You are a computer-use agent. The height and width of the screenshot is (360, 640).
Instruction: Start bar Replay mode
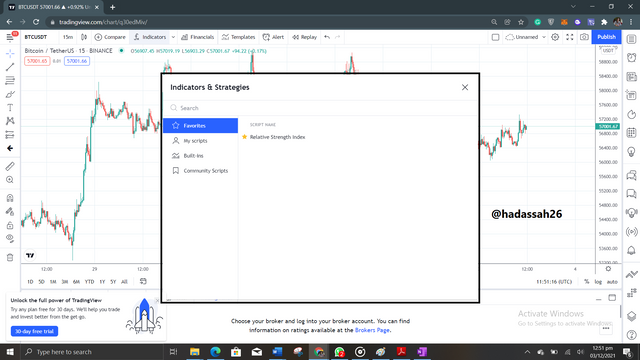point(304,37)
